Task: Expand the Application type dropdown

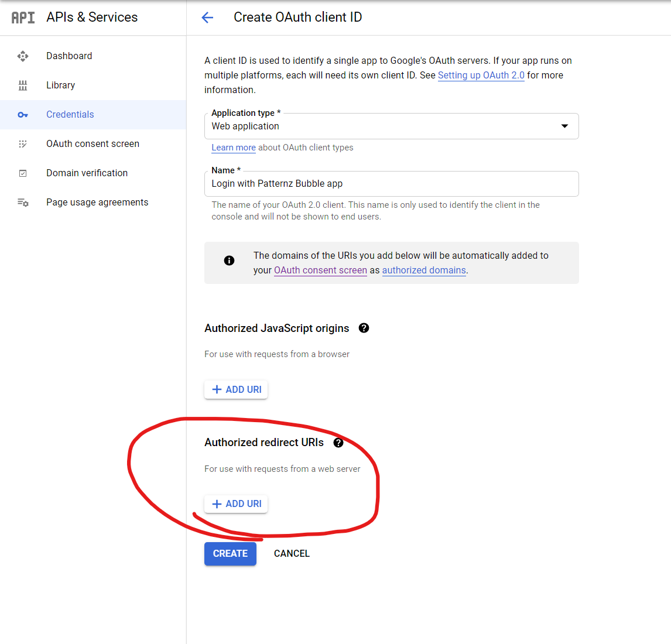Action: 564,126
